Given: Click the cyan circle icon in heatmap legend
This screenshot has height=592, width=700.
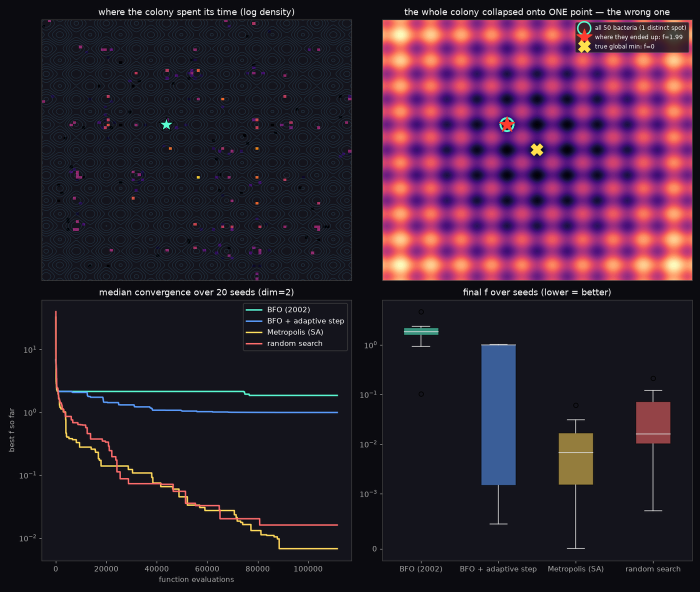Looking at the screenshot, I should 584,28.
